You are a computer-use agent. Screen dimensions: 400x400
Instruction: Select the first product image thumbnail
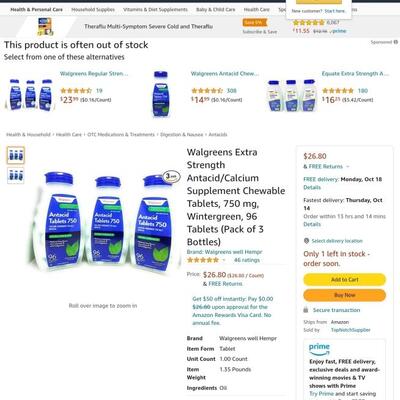point(16,155)
